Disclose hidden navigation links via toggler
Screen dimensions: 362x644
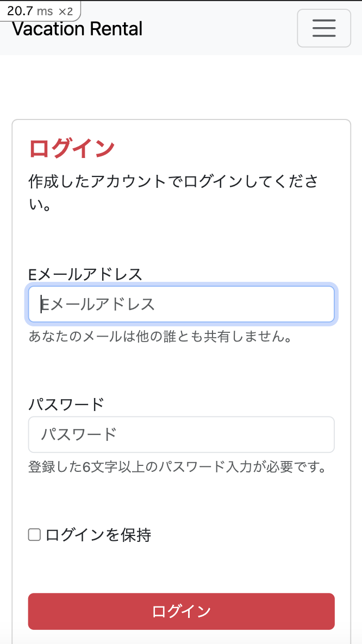(x=324, y=28)
